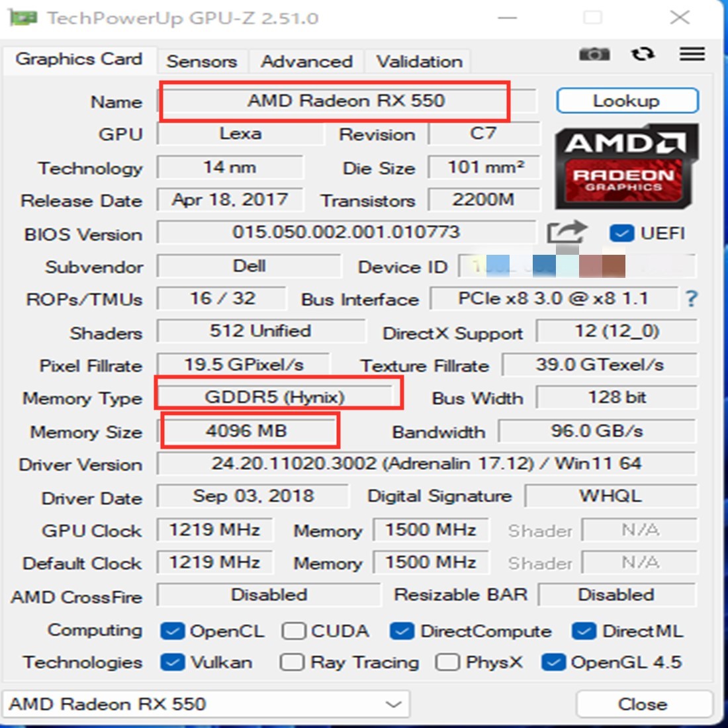Close the GPU-Z window
This screenshot has height=728, width=728.
coord(680,18)
